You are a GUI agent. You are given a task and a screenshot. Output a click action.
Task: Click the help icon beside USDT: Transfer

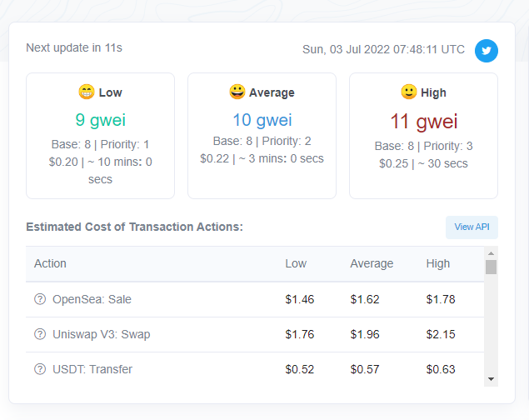(40, 369)
